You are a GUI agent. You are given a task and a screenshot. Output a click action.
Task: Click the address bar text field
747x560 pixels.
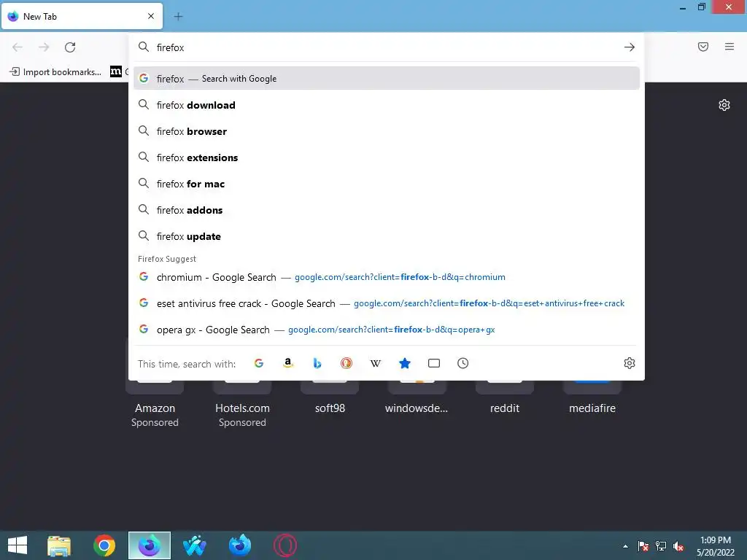click(386, 47)
